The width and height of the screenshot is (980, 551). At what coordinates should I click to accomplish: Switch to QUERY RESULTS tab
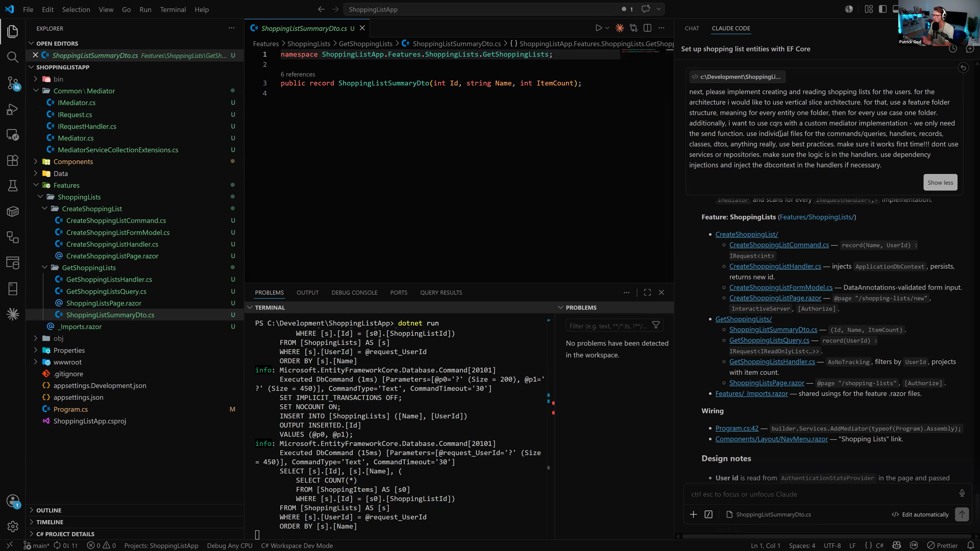pos(441,292)
